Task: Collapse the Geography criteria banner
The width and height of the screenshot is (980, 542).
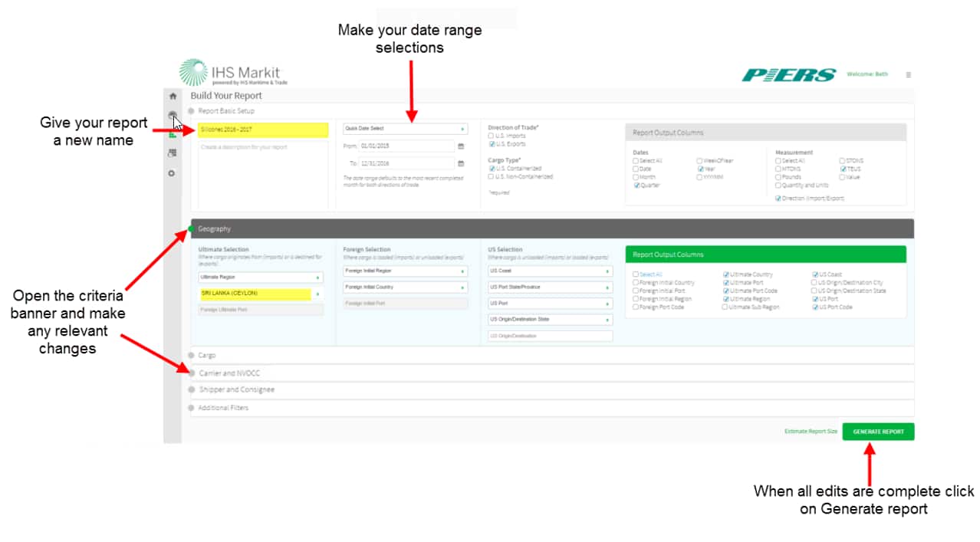Action: (x=552, y=228)
